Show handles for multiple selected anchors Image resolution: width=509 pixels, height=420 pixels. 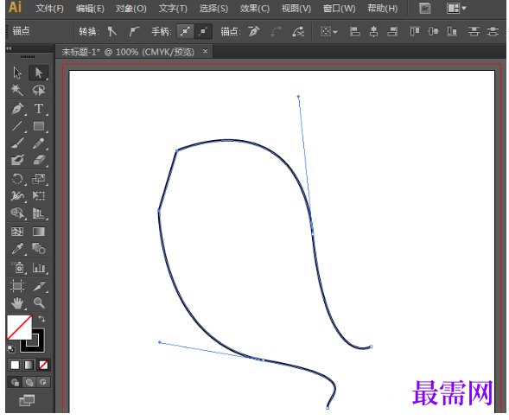(x=185, y=31)
